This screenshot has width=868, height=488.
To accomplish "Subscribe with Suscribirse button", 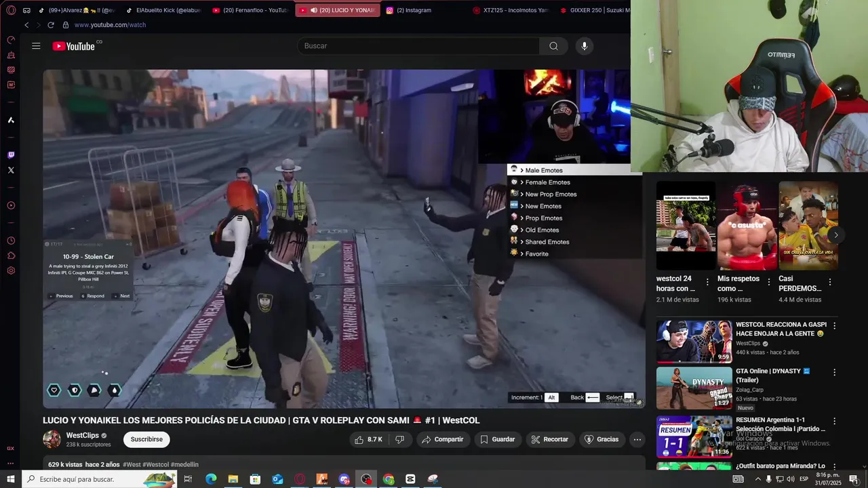I will 146,439.
